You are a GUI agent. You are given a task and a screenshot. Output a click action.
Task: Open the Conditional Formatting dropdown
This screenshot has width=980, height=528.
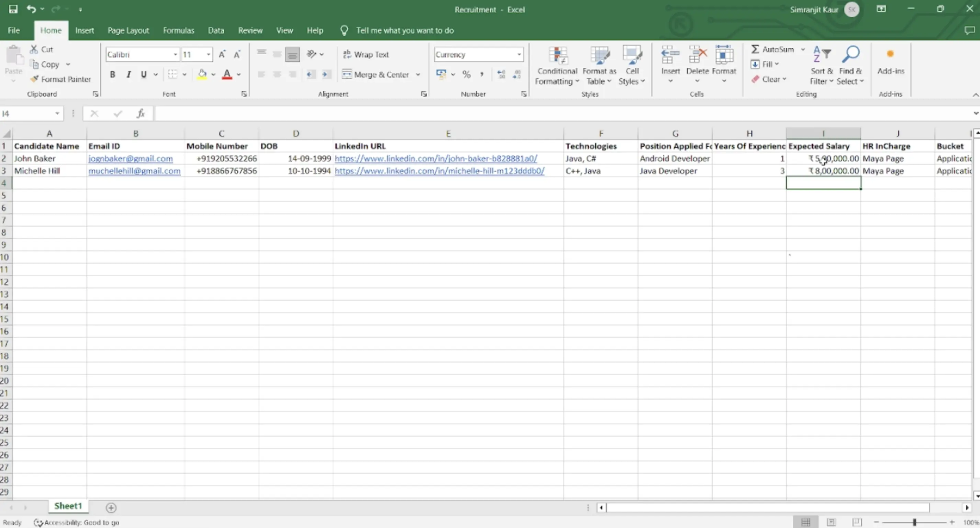coord(557,65)
